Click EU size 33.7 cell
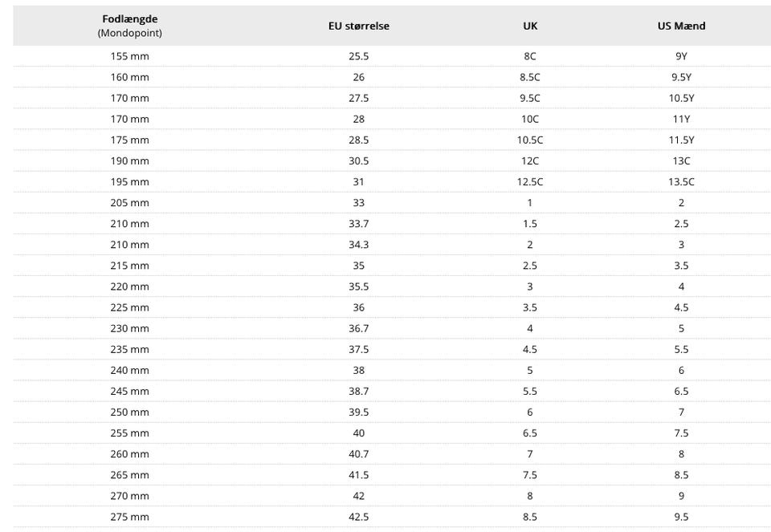The image size is (771, 532). tap(358, 224)
